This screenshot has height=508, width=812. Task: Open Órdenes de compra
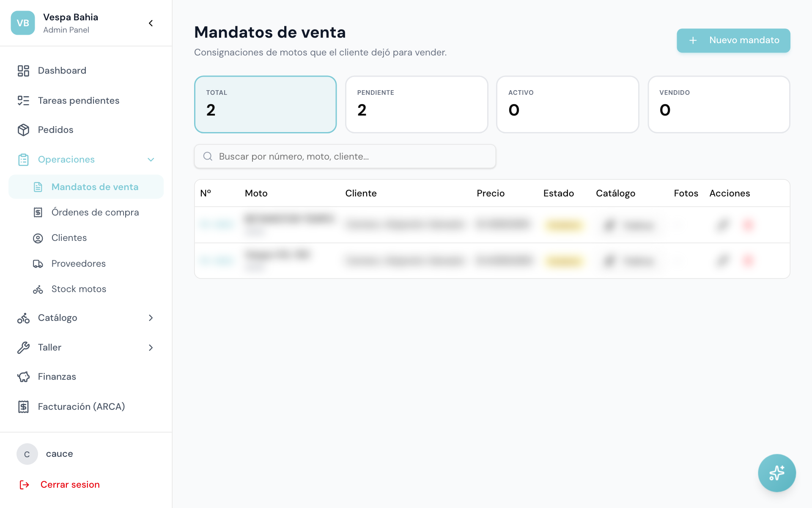click(86, 213)
